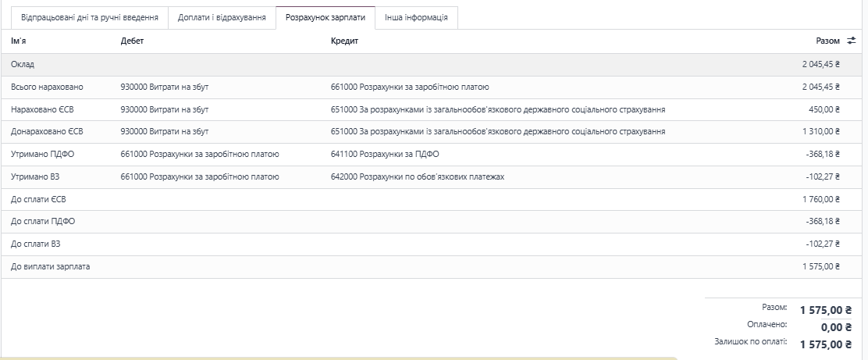
Task: Click credit account 642000 Розрахунки по обов'язкових платежах
Action: click(x=418, y=177)
